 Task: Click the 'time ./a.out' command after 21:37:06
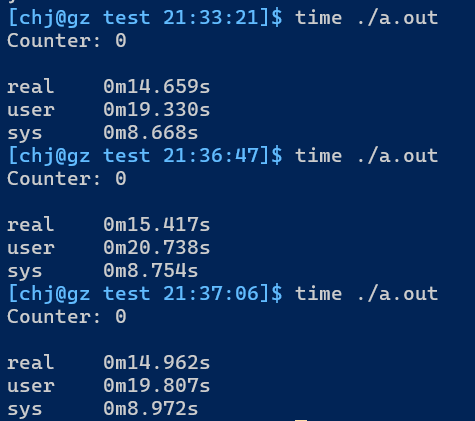click(x=367, y=293)
